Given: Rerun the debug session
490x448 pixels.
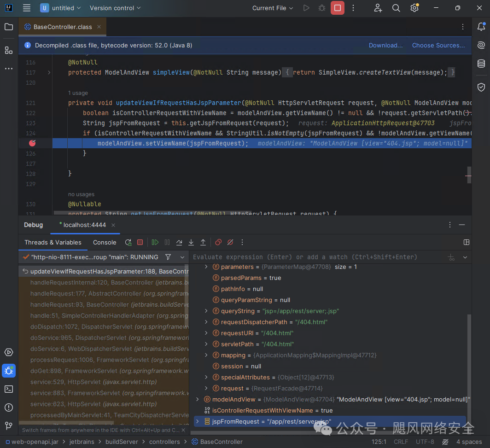Looking at the screenshot, I should point(128,242).
